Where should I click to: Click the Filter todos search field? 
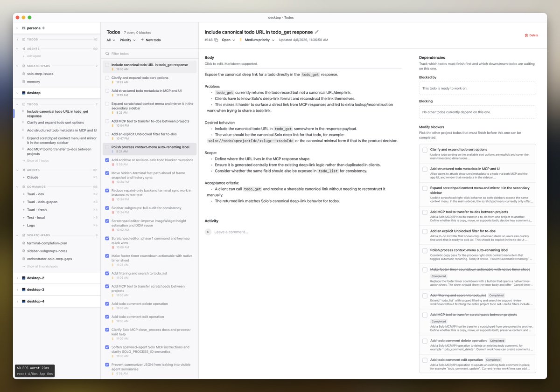click(x=150, y=54)
